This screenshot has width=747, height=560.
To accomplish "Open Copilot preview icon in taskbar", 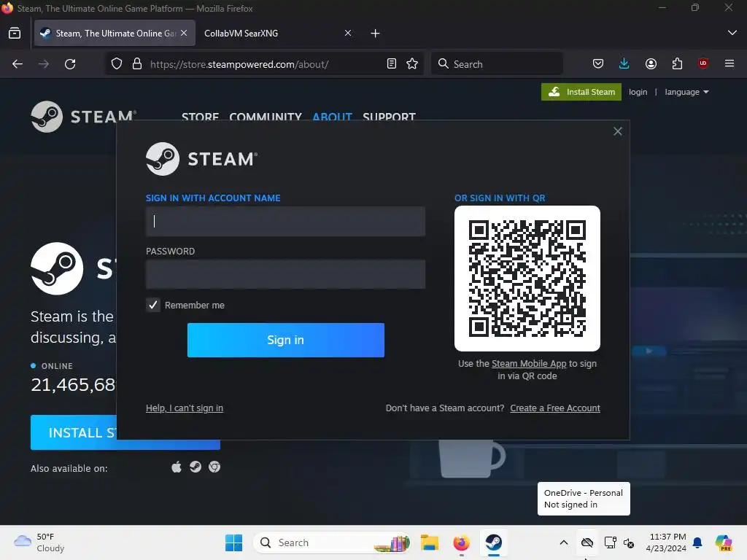I will (724, 542).
